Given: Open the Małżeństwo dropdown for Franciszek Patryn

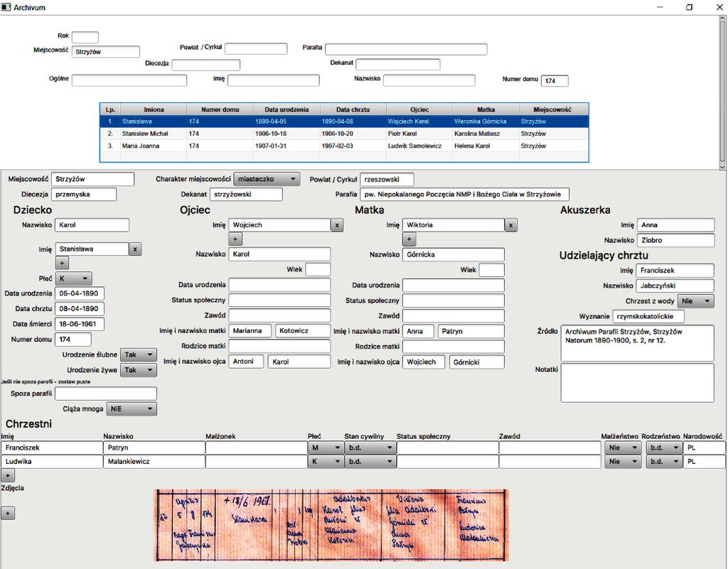Looking at the screenshot, I should coord(623,448).
